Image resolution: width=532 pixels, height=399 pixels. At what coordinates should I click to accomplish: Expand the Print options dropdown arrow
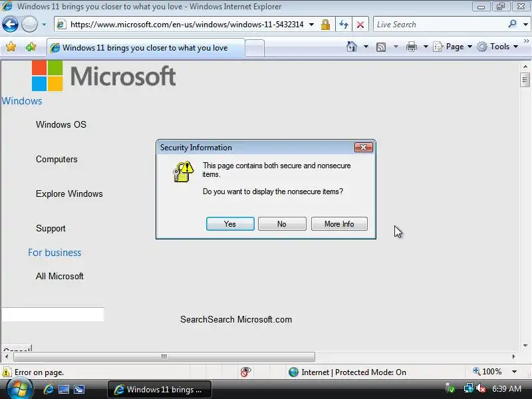pyautogui.click(x=426, y=47)
